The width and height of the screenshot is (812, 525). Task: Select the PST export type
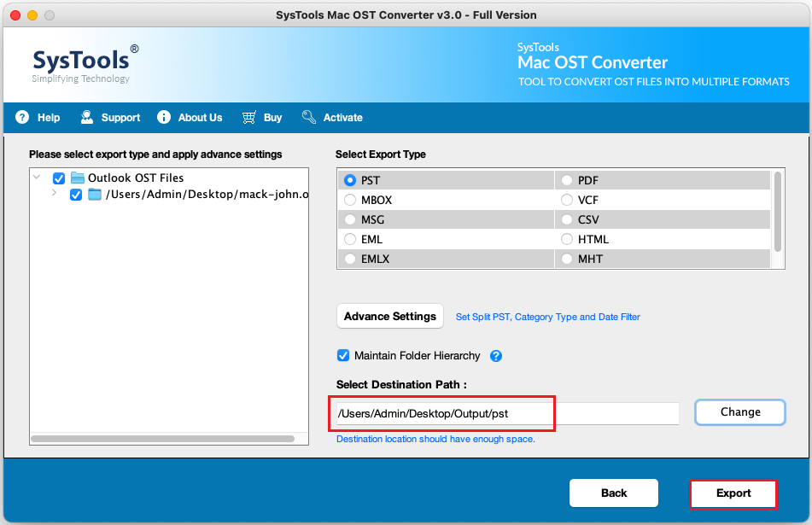coord(350,180)
